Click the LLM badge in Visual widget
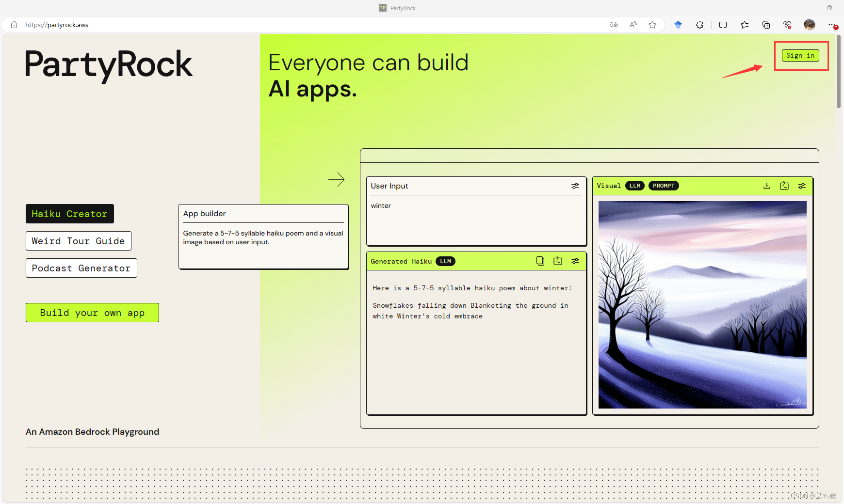Image resolution: width=844 pixels, height=504 pixels. click(x=635, y=186)
